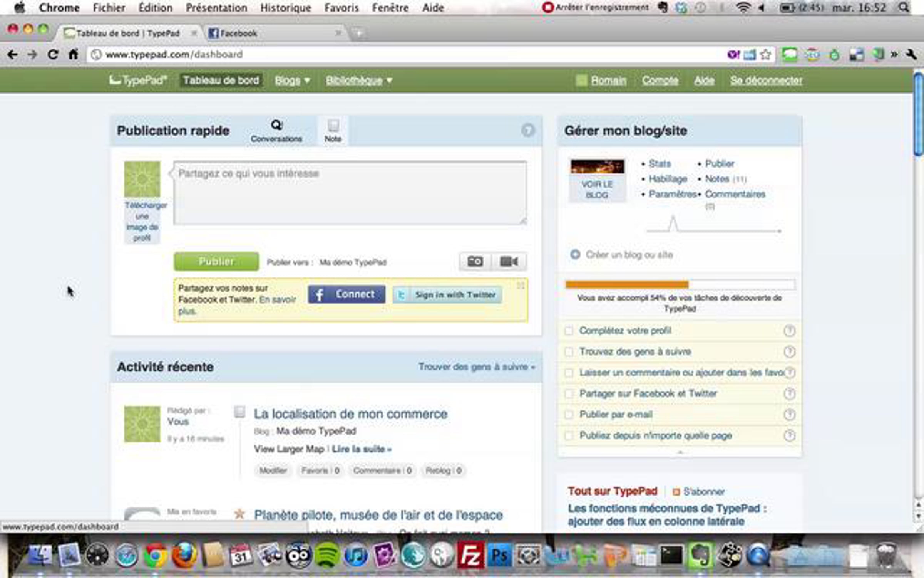Click the help question mark in Publication rapide

528,130
